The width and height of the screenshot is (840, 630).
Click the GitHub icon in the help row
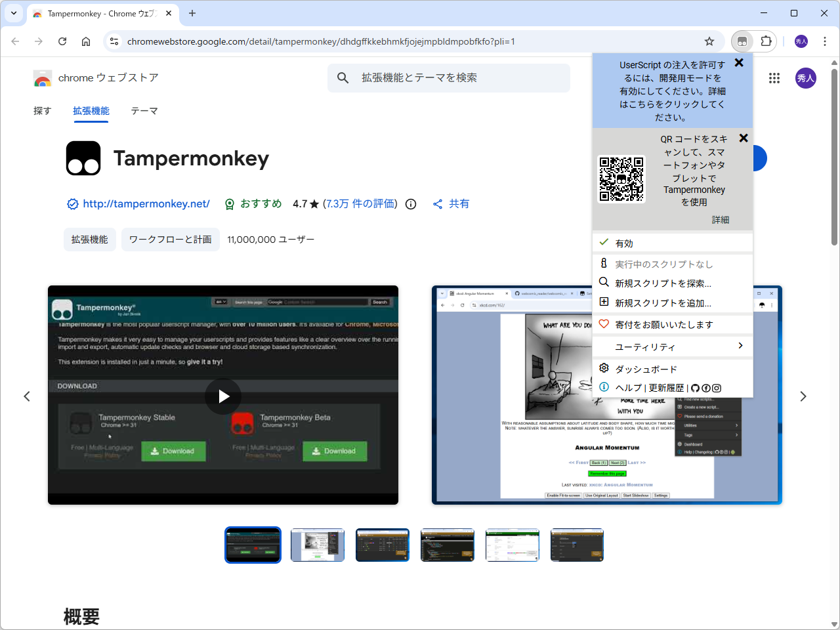tap(696, 388)
